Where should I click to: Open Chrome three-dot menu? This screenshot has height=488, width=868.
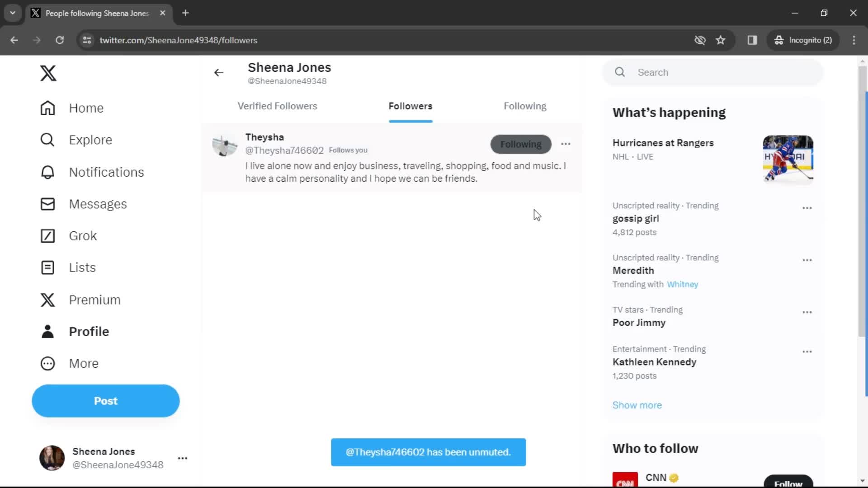pyautogui.click(x=854, y=40)
